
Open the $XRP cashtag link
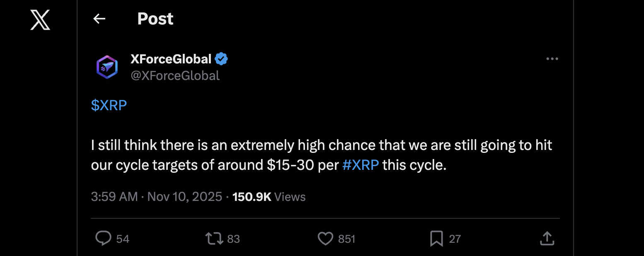click(x=109, y=106)
